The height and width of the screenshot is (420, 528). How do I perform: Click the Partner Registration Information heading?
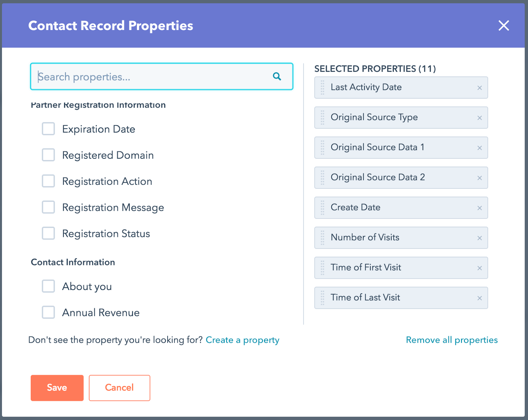(x=98, y=105)
